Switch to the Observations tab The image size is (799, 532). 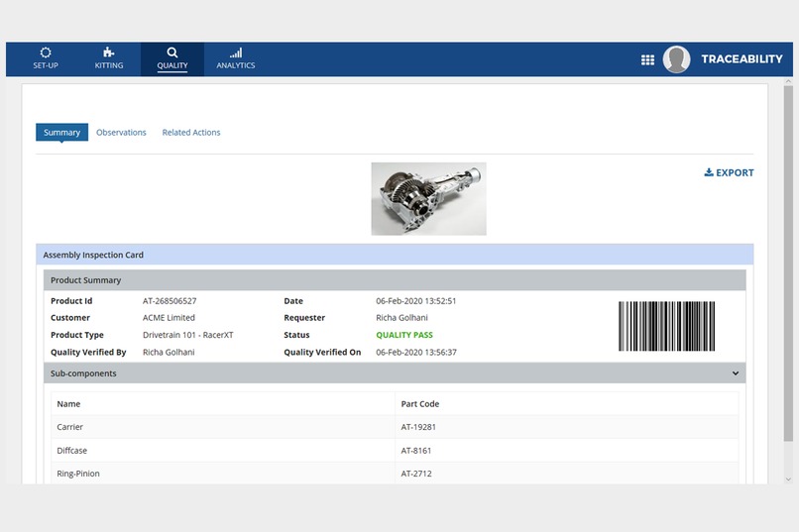(x=121, y=133)
